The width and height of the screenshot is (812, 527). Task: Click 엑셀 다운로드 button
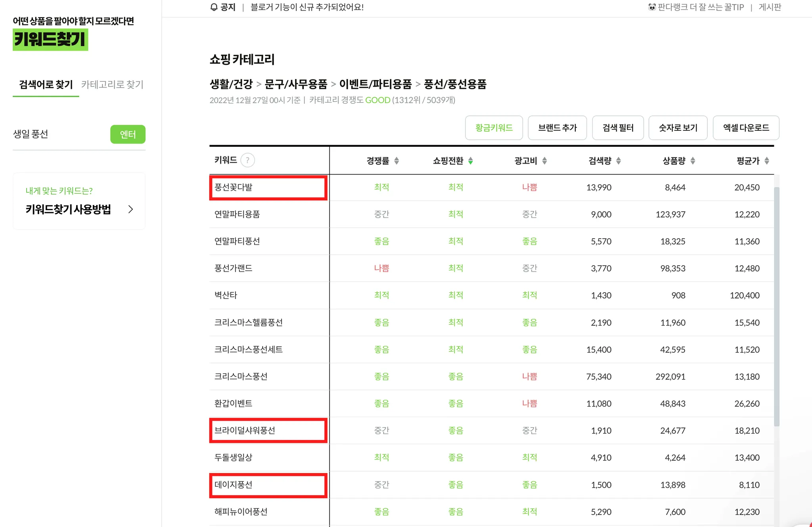click(746, 128)
